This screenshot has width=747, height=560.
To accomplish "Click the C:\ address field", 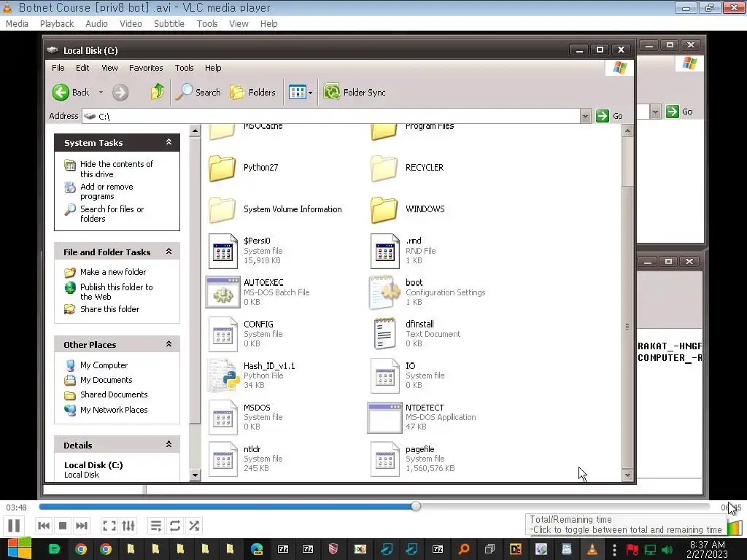I will (331, 116).
